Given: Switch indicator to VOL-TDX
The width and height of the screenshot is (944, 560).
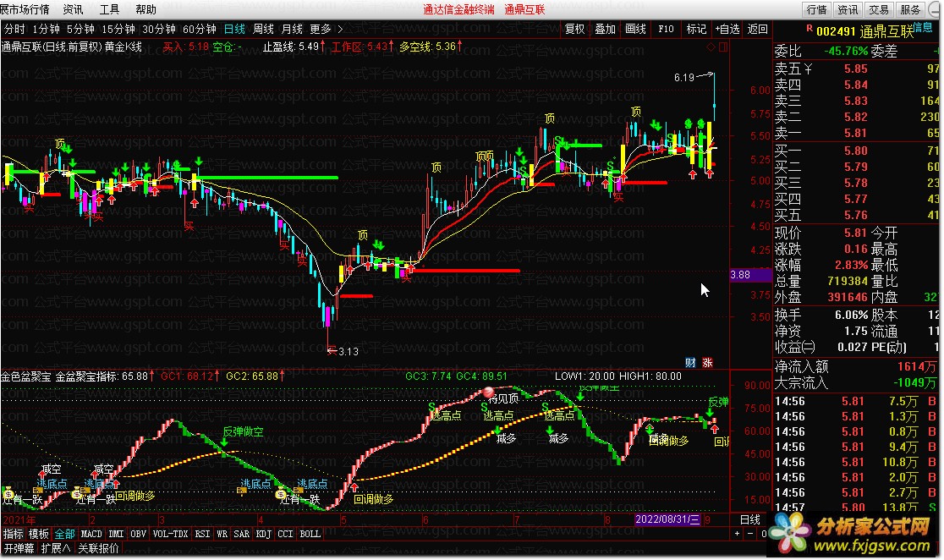Looking at the screenshot, I should [x=170, y=534].
